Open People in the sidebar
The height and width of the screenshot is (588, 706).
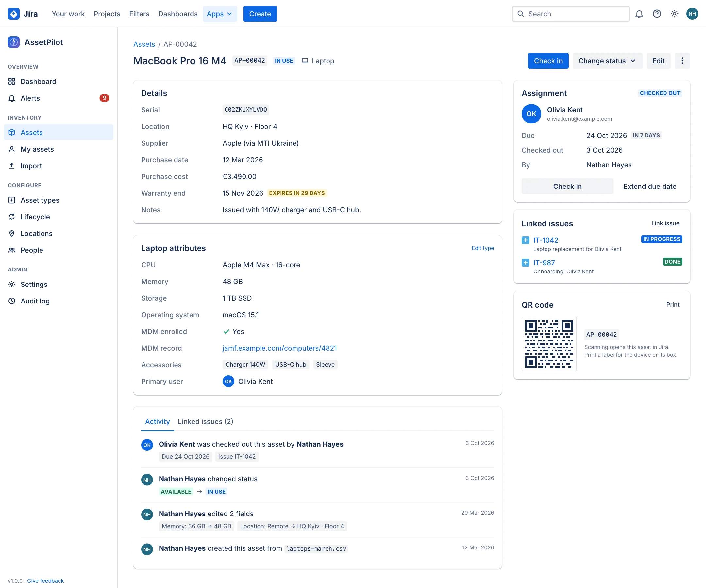pyautogui.click(x=59, y=250)
